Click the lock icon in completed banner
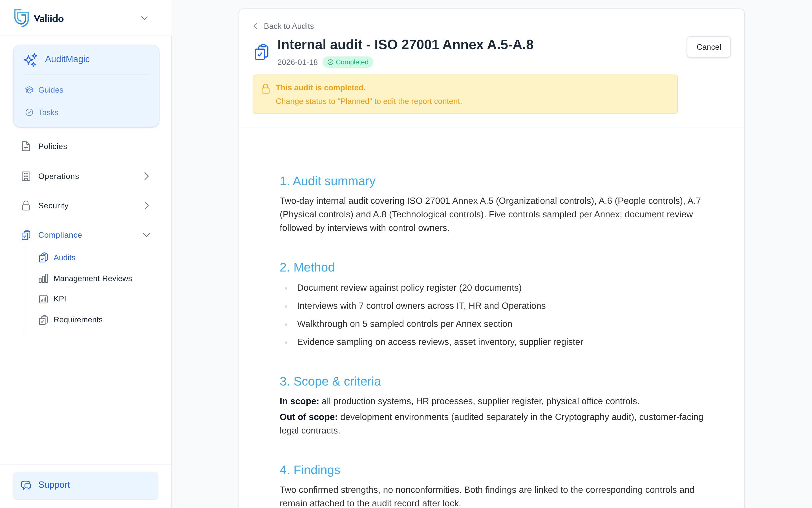The height and width of the screenshot is (508, 812). [x=265, y=89]
